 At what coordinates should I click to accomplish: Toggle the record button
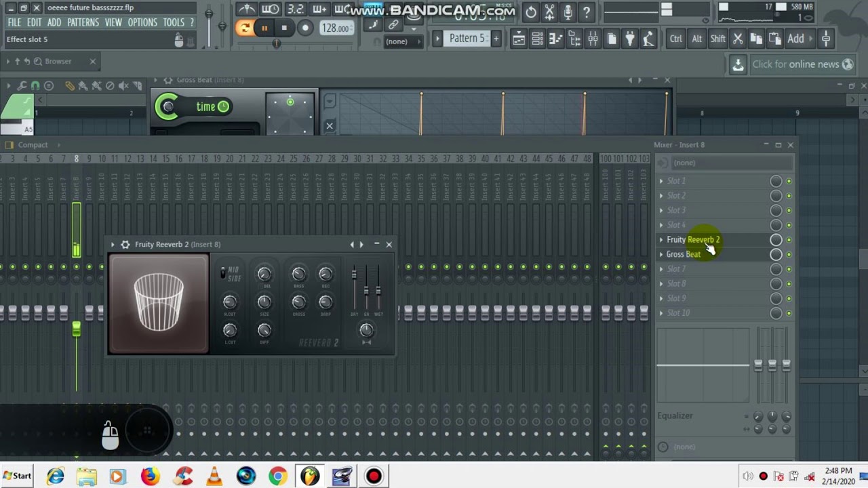[x=305, y=28]
